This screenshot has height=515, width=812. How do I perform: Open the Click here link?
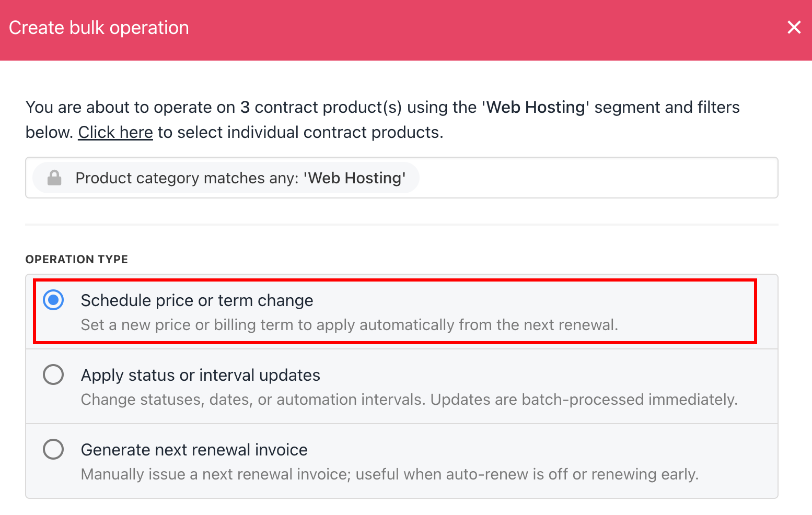[115, 132]
